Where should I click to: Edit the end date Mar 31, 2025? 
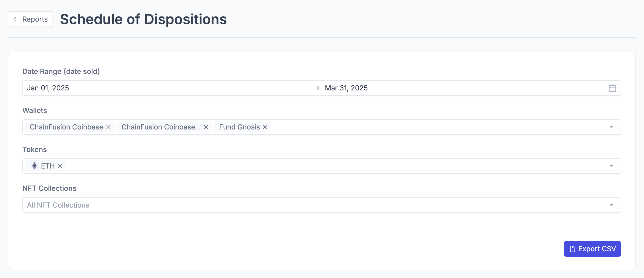[346, 88]
